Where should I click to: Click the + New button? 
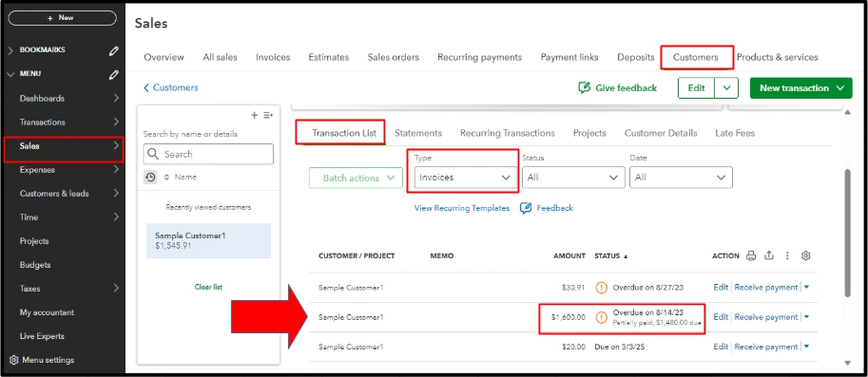click(62, 18)
